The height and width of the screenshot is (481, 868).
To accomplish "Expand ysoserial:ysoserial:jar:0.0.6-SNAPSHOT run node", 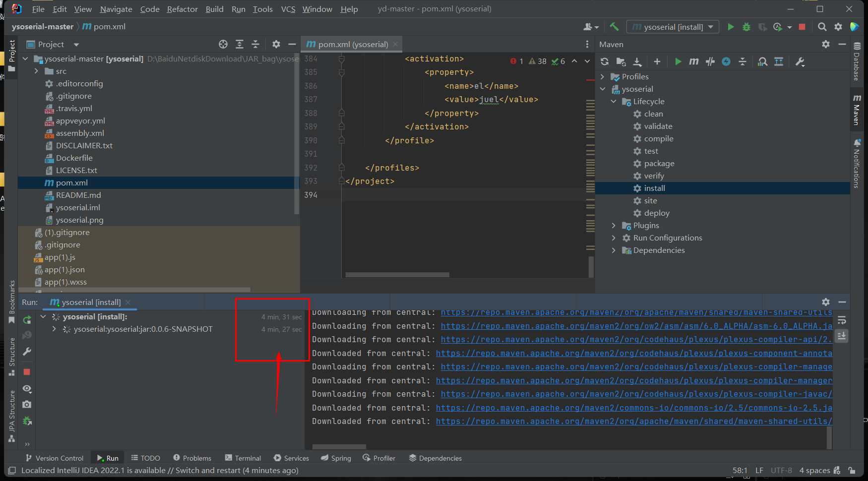I will click(x=54, y=329).
